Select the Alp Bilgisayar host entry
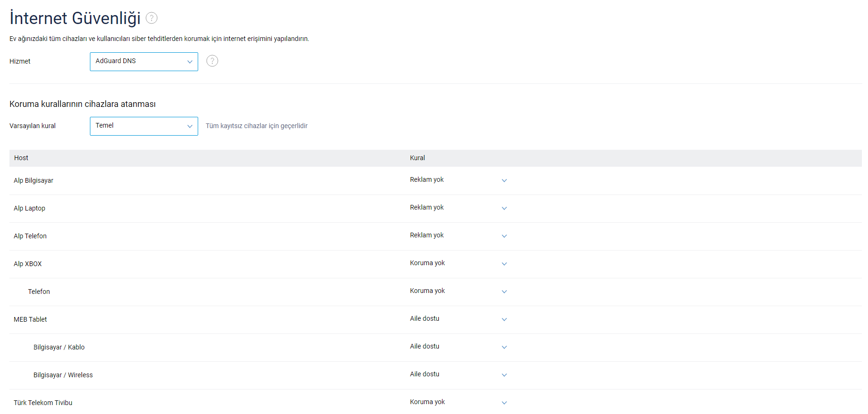 coord(33,180)
